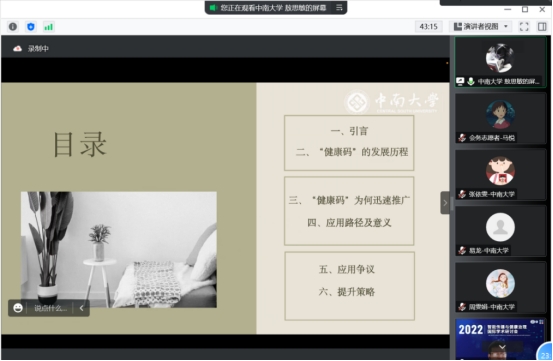The width and height of the screenshot is (553, 361).
Task: Click the blue security shield icon
Action: [x=31, y=27]
